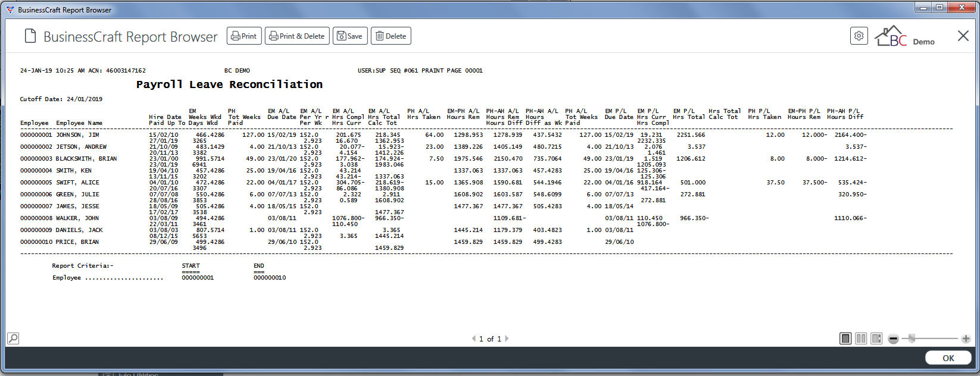Click the BusinessCraft Report Browser page title

tap(130, 37)
